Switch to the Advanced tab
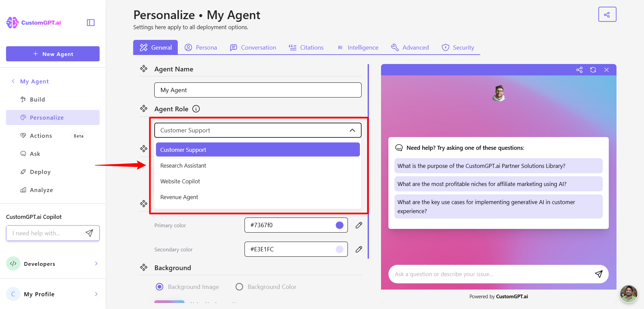This screenshot has height=309, width=644. coord(410,47)
